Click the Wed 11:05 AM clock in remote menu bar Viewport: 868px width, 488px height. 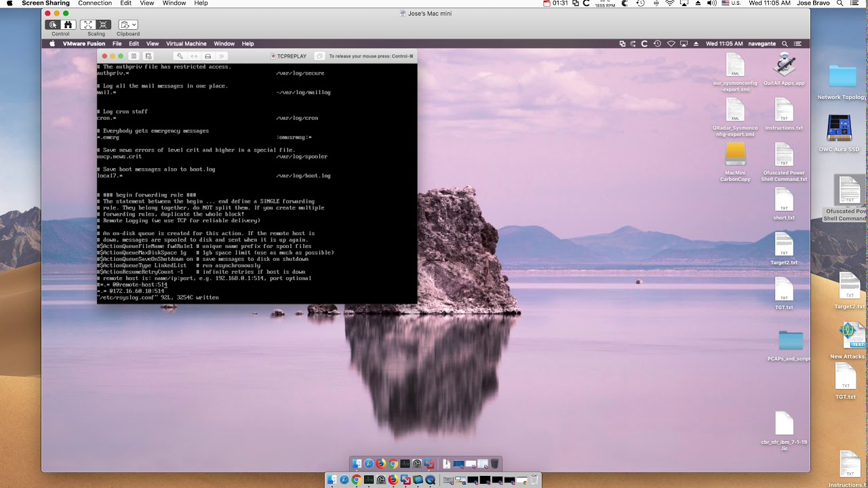[x=724, y=44]
